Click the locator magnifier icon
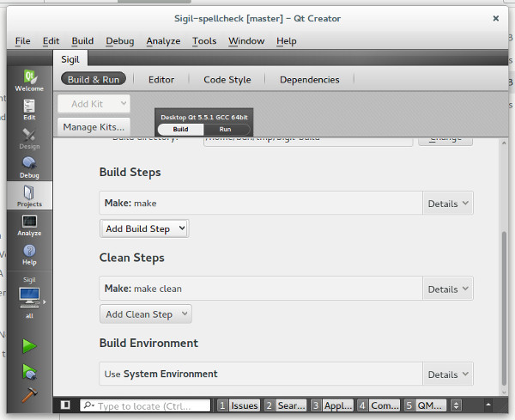The height and width of the screenshot is (420, 515). pyautogui.click(x=88, y=405)
